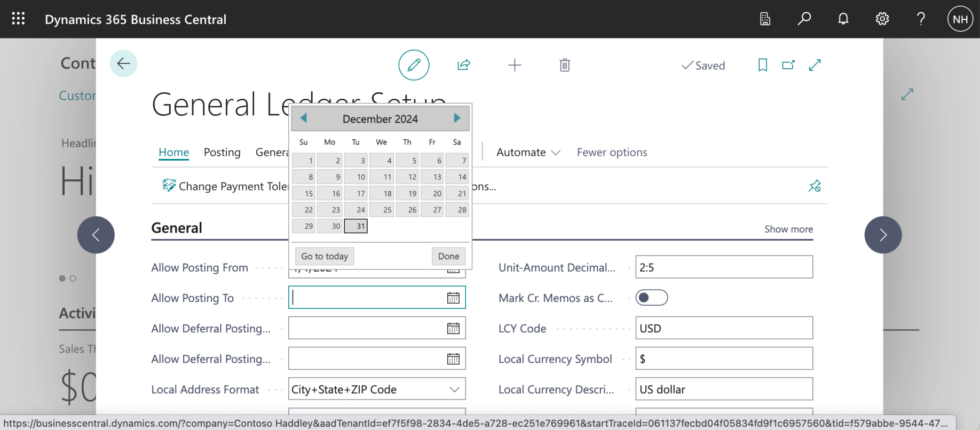The height and width of the screenshot is (430, 980).
Task: Open page in new window icon
Action: click(x=788, y=65)
